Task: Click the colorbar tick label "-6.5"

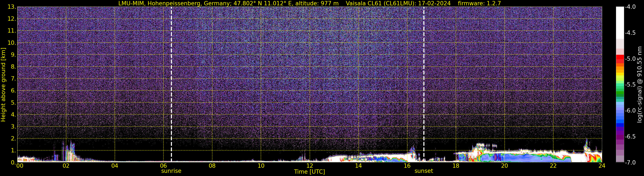Action: pos(630,137)
